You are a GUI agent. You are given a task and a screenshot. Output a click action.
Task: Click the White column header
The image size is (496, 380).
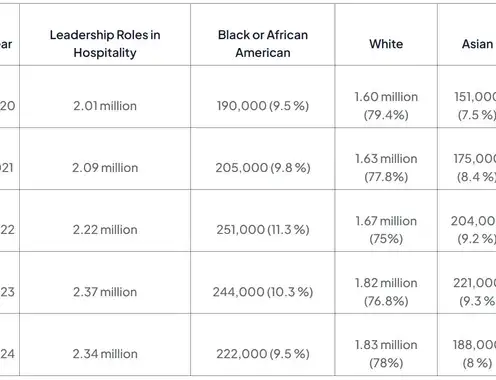pyautogui.click(x=386, y=44)
